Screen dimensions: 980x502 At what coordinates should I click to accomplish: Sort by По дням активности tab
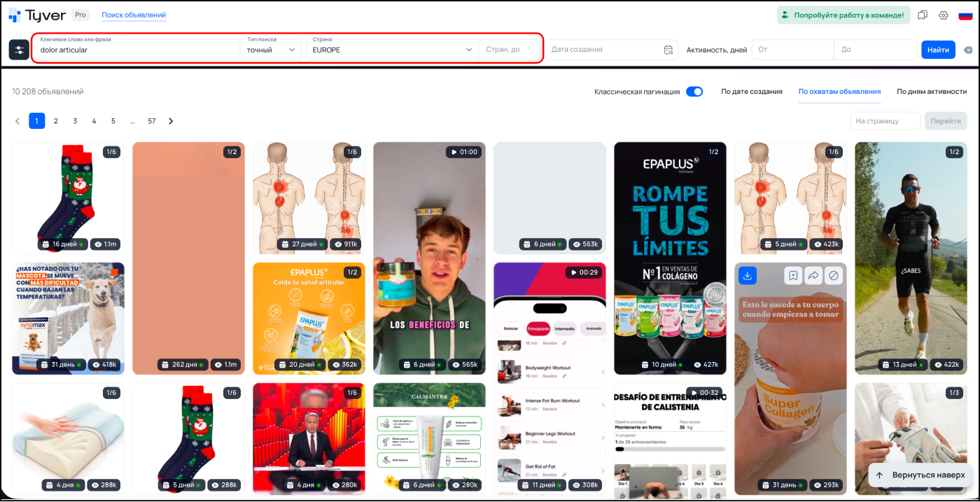click(x=931, y=92)
